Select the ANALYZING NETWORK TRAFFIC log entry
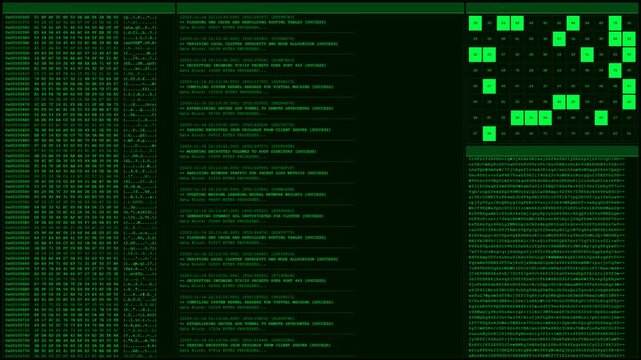The width and height of the screenshot is (641, 360). (267, 173)
